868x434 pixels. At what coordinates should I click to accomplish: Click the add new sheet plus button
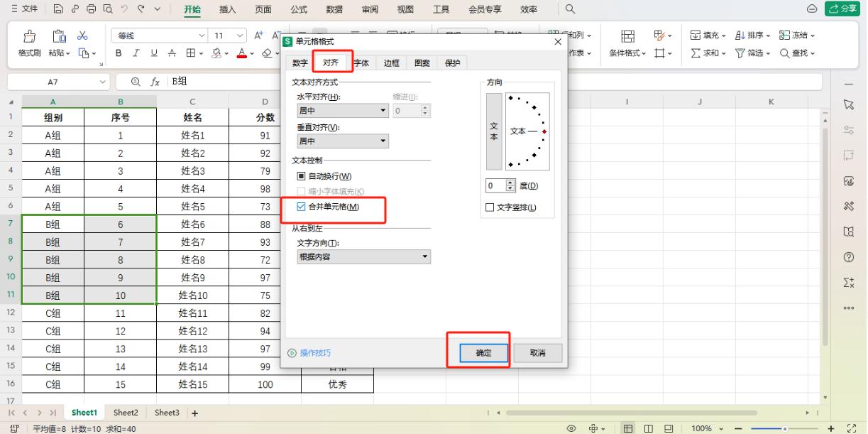click(x=194, y=413)
